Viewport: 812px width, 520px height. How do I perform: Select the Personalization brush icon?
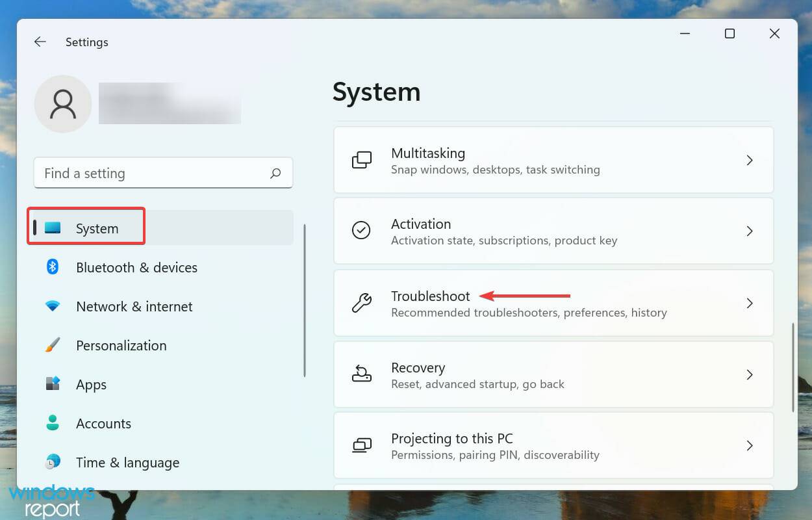tap(53, 345)
